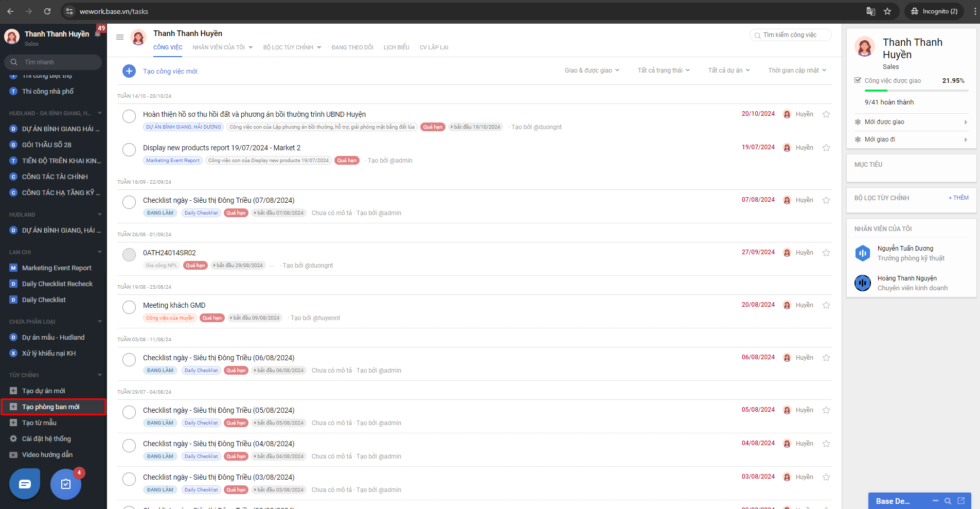Click Tạo phòng ban mới in the sidebar

click(54, 407)
